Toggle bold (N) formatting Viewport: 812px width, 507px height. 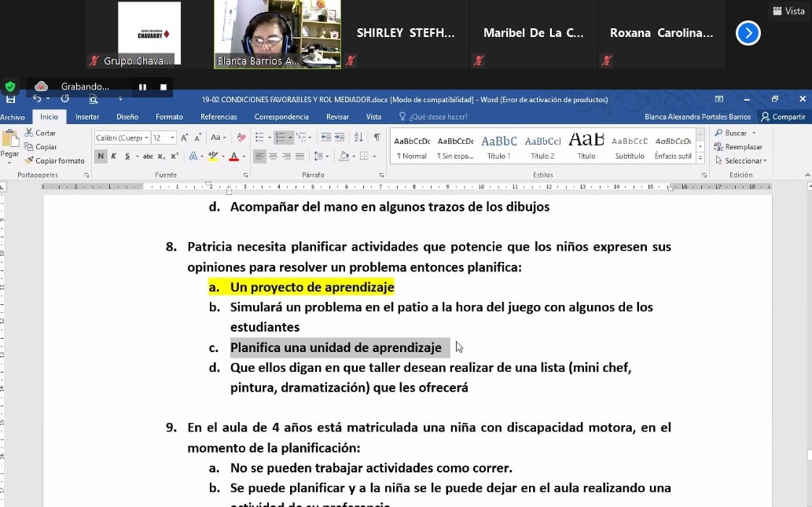101,156
